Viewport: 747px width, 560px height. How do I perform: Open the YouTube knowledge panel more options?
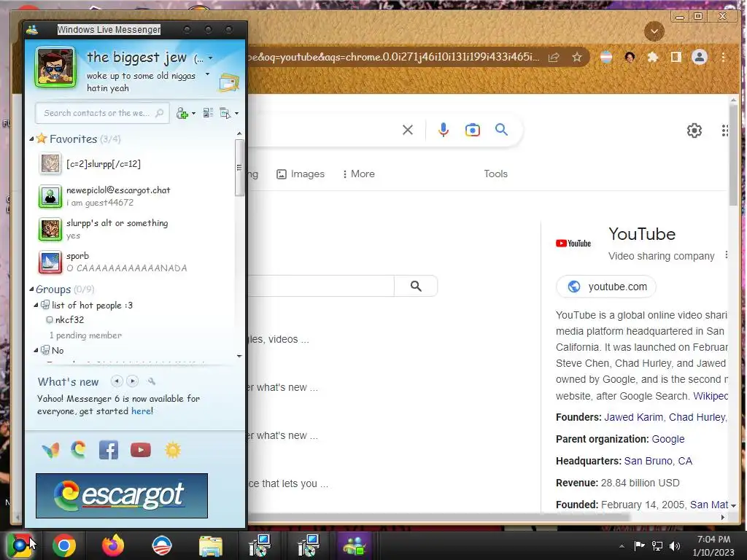(726, 254)
